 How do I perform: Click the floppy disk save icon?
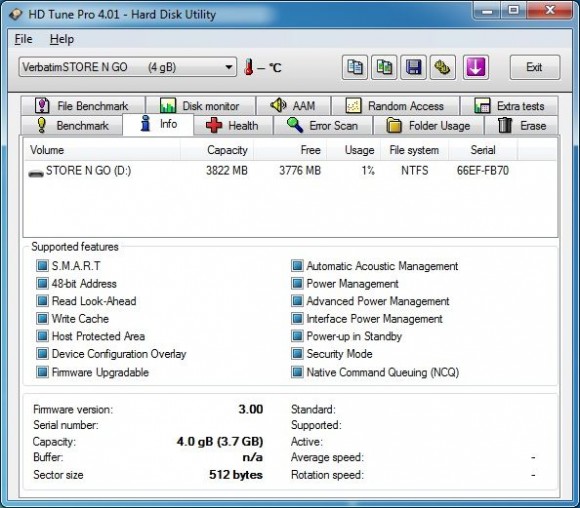[x=413, y=67]
